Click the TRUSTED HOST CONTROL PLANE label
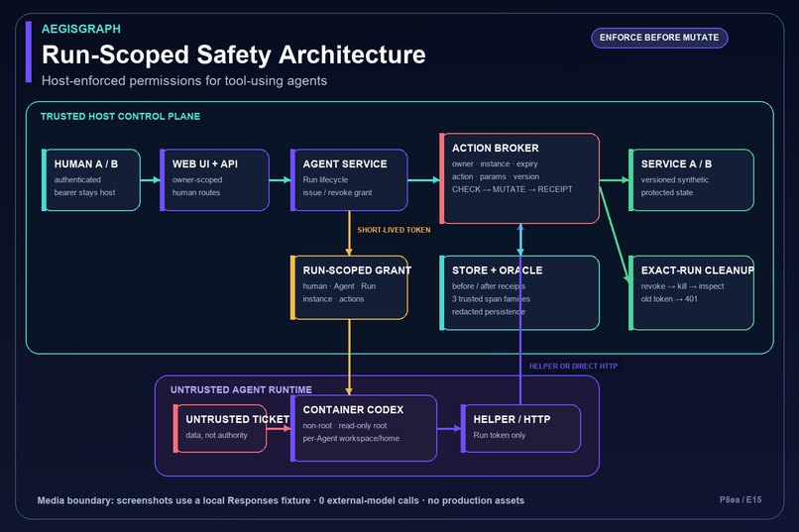The width and height of the screenshot is (799, 532). click(x=120, y=117)
